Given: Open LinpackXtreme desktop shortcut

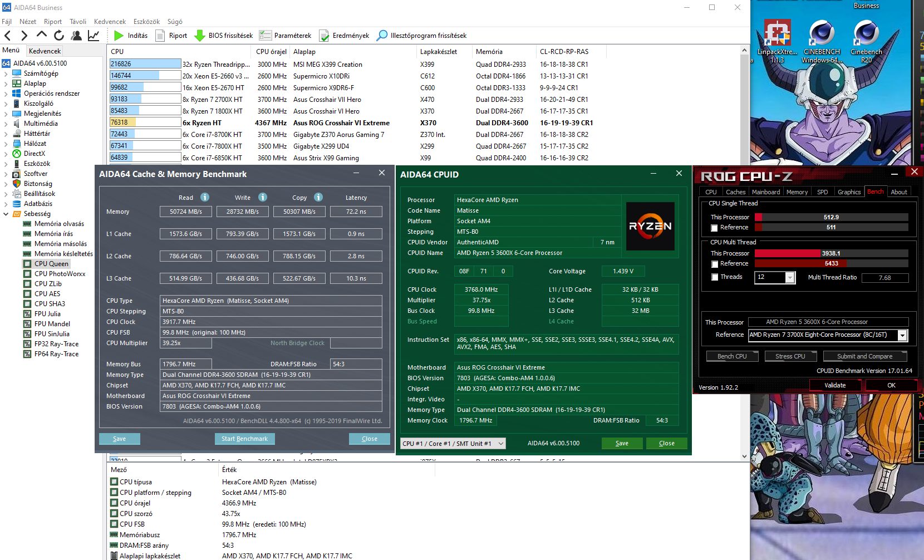Looking at the screenshot, I should point(777,42).
